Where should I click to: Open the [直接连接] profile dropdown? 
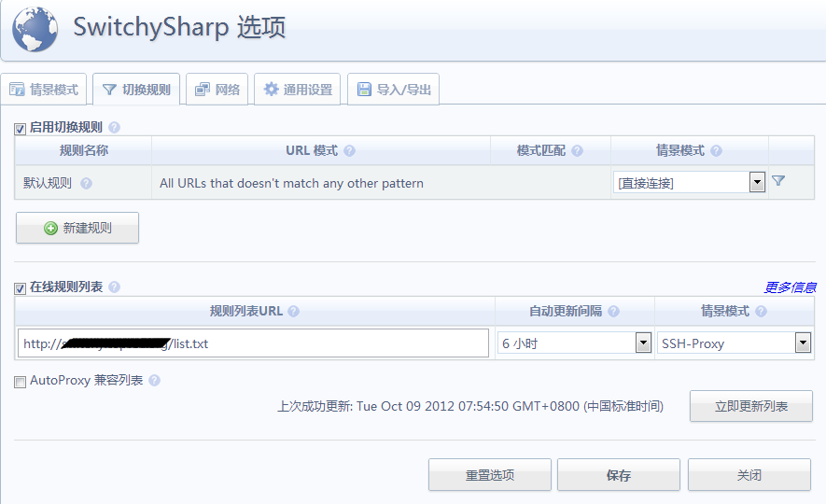689,183
